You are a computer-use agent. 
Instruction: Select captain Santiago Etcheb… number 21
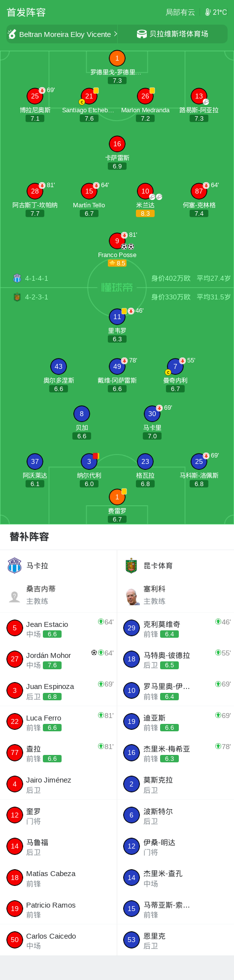89,96
